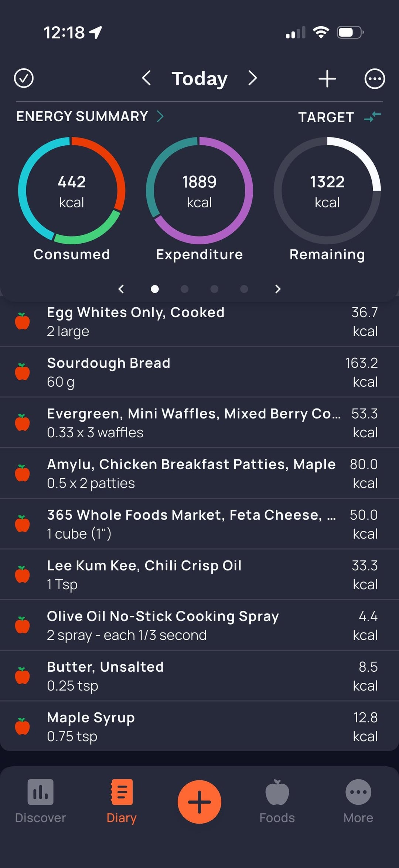This screenshot has width=399, height=868.
Task: Select the second summary page dot
Action: 184,289
